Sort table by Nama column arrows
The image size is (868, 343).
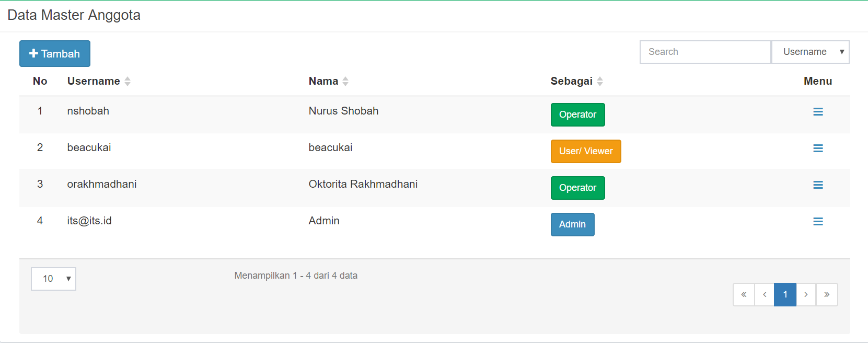point(345,82)
